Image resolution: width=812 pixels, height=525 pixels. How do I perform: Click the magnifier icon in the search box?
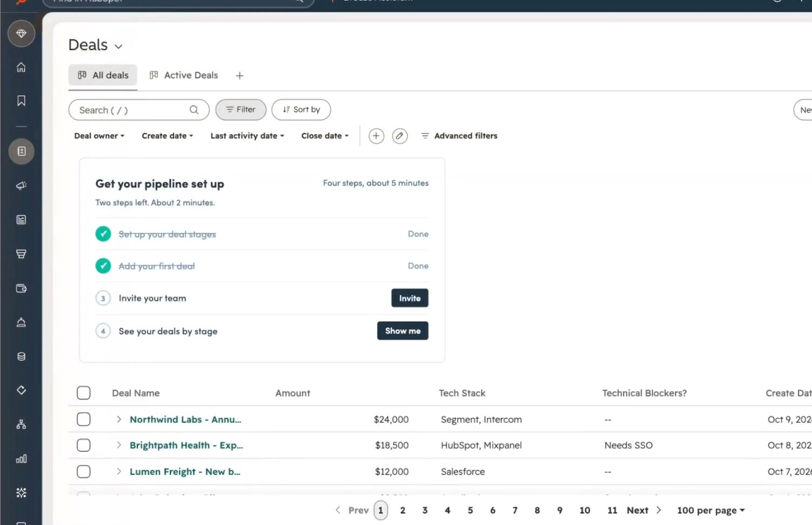194,110
